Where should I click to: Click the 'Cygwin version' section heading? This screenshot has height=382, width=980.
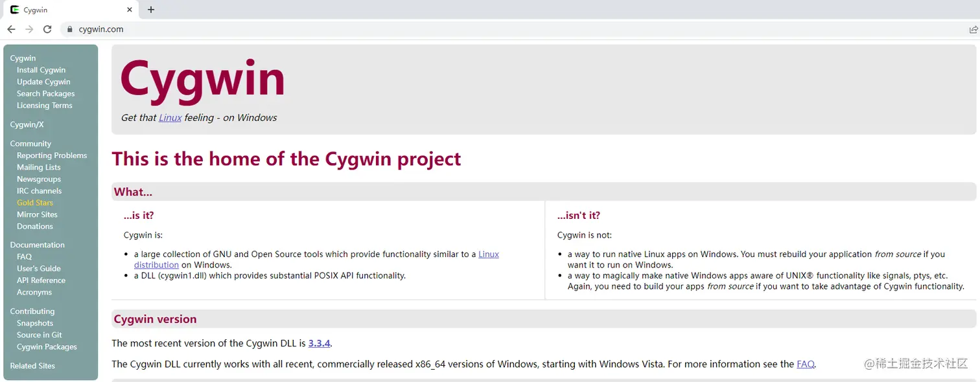[x=155, y=319]
